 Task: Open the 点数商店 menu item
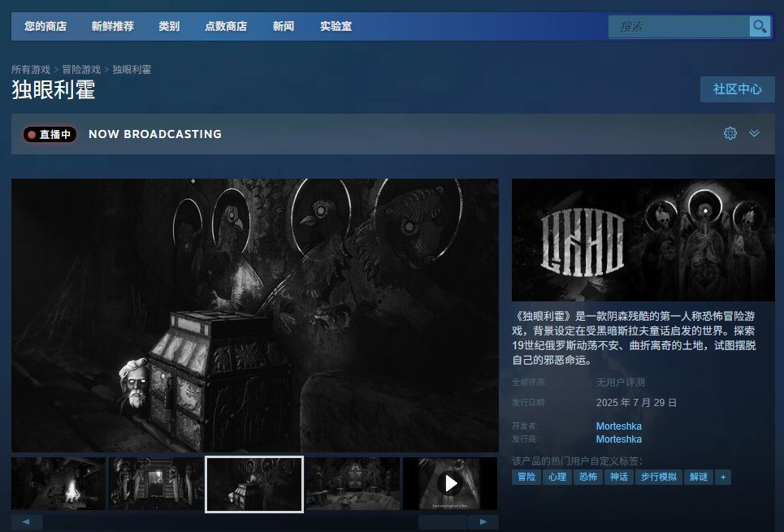point(224,26)
